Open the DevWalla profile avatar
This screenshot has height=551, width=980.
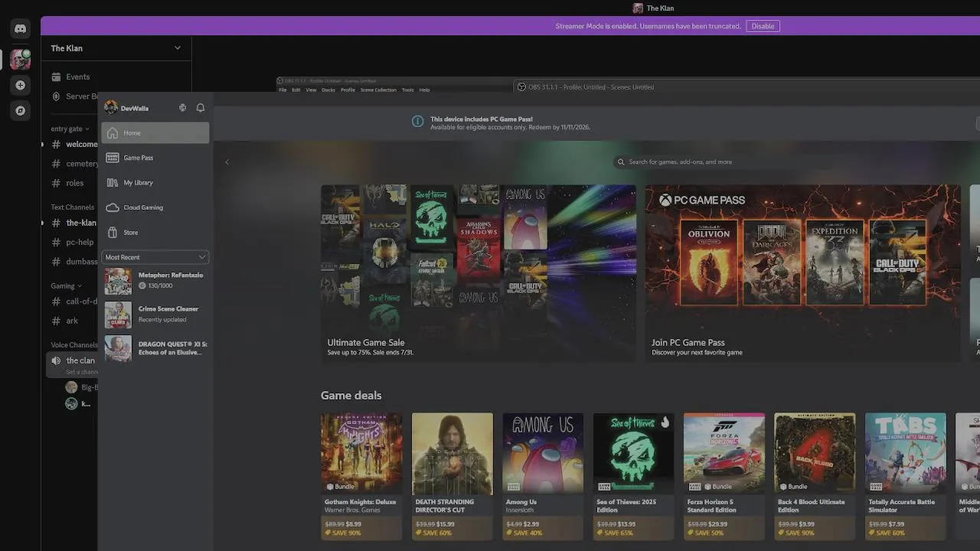[x=111, y=107]
